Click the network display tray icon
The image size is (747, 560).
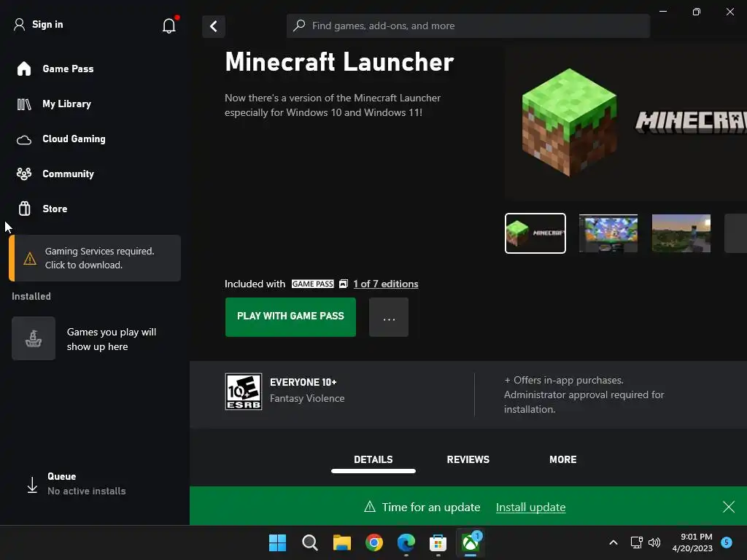(x=636, y=542)
